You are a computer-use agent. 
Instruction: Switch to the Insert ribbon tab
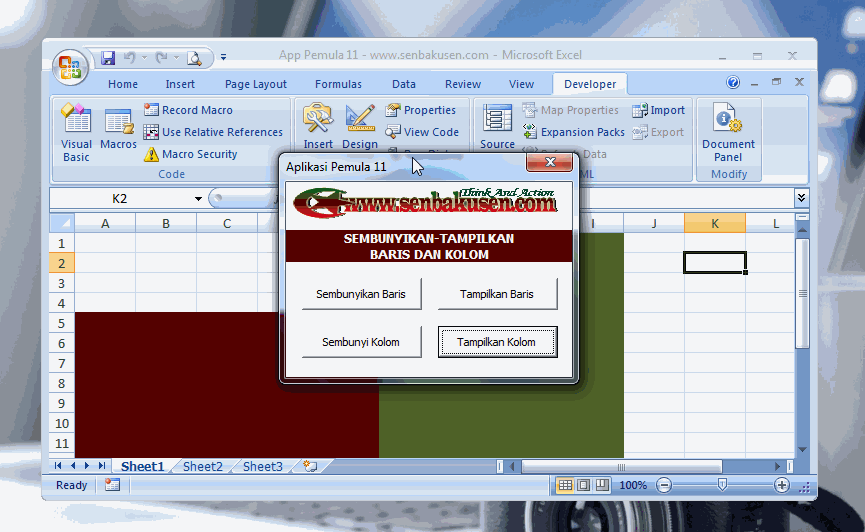(180, 84)
